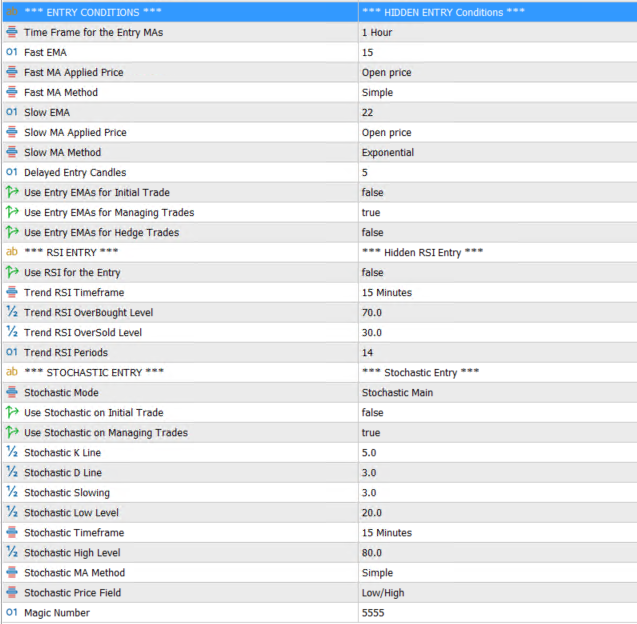Image resolution: width=637 pixels, height=624 pixels.
Task: Click the integer icon next to Fast EMA
Action: tap(12, 52)
